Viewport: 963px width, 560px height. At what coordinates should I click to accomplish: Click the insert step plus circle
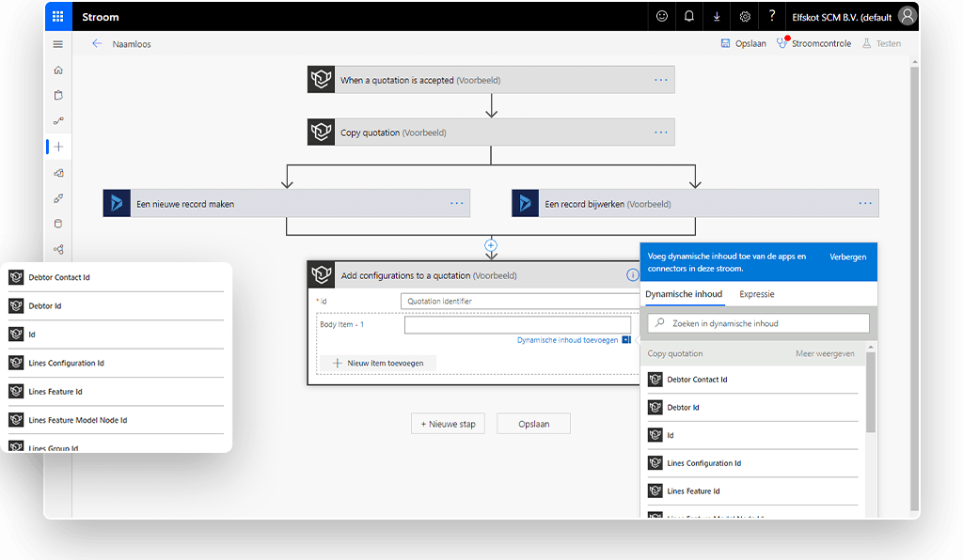point(490,245)
